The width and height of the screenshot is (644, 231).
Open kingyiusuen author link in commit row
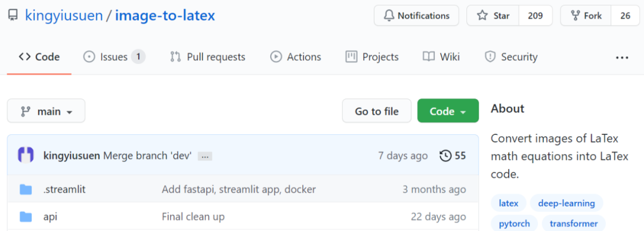(x=72, y=156)
